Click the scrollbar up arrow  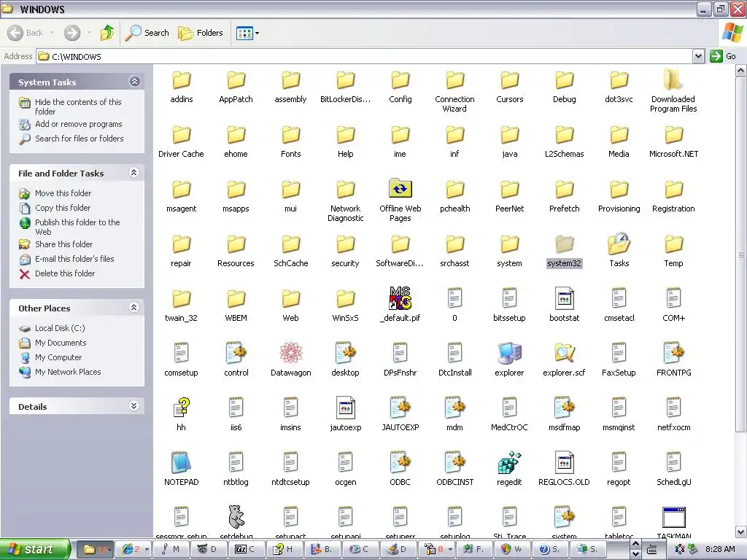pyautogui.click(x=741, y=71)
